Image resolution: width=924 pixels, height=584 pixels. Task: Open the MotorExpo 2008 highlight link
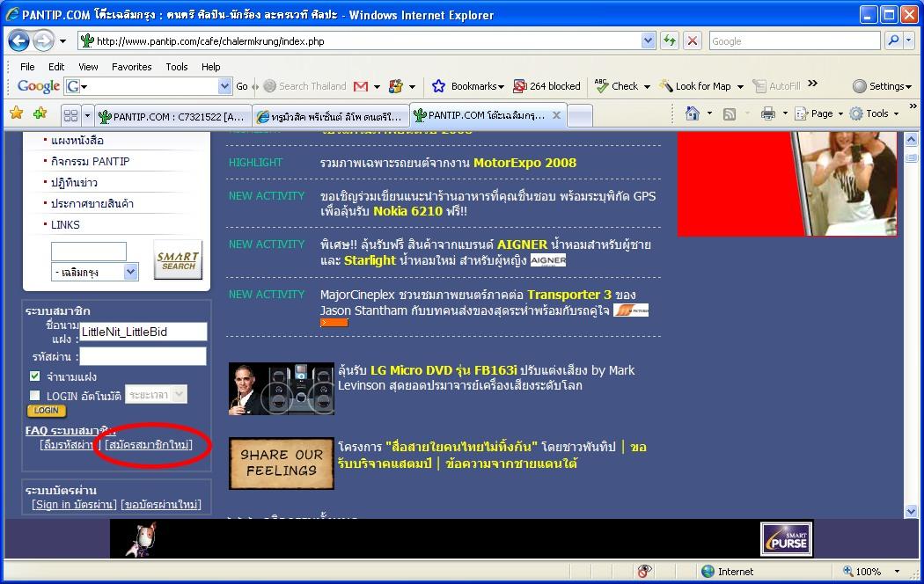(x=524, y=163)
